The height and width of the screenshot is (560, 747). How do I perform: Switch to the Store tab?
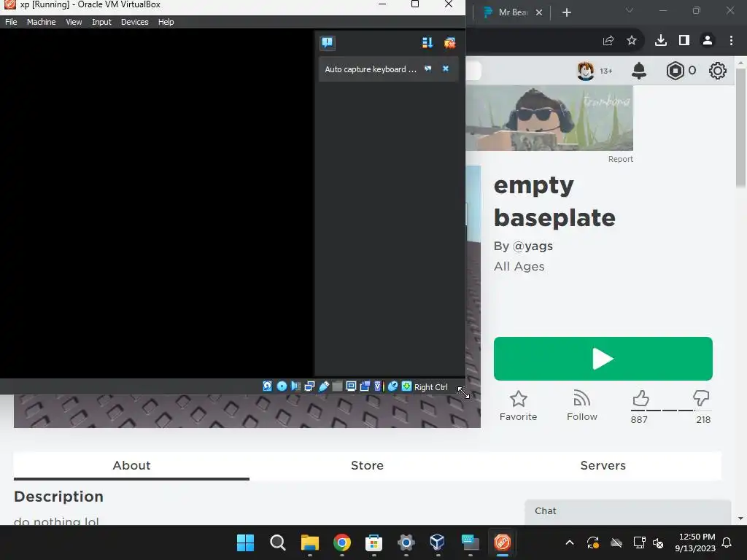368,465
